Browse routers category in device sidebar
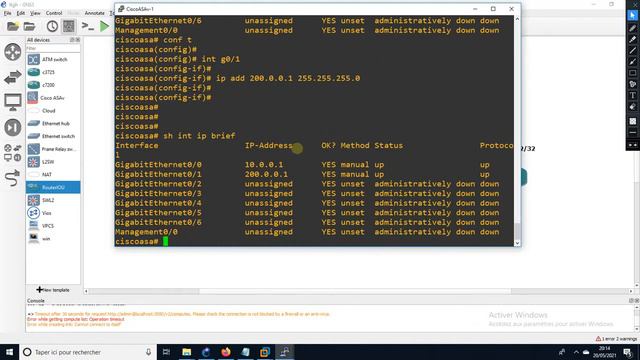This screenshot has width=640, height=360. 13,52
